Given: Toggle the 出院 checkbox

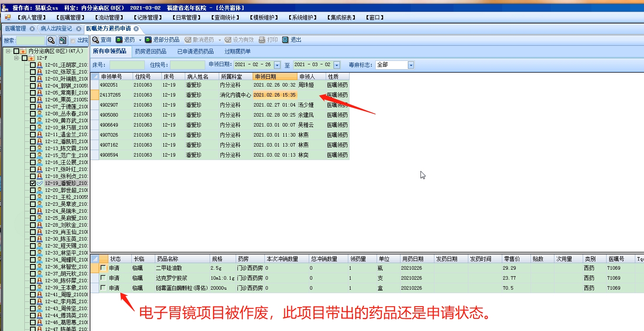Looking at the screenshot, I should pos(73,40).
